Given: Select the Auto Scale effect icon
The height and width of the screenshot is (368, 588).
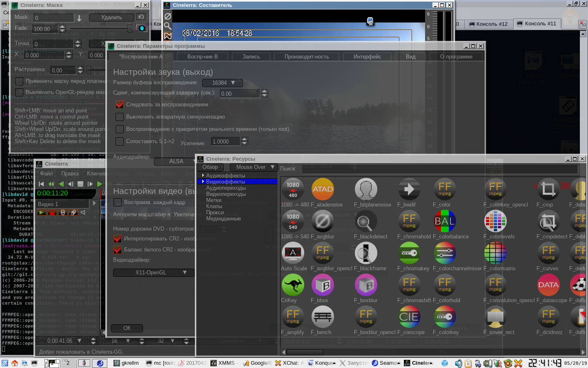Looking at the screenshot, I should tap(293, 253).
